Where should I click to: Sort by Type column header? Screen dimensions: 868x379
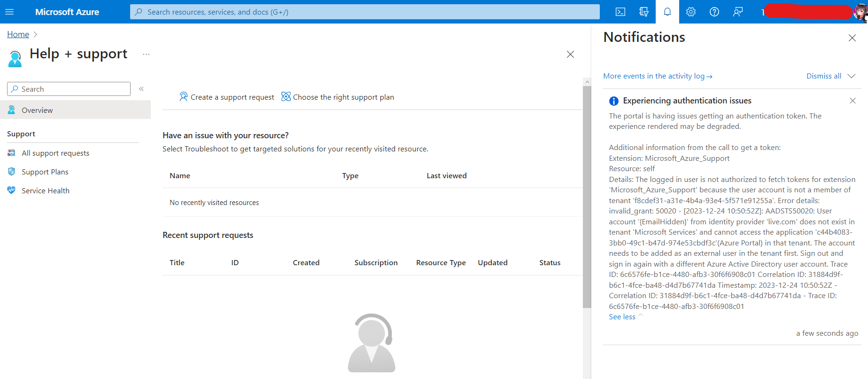(x=350, y=176)
